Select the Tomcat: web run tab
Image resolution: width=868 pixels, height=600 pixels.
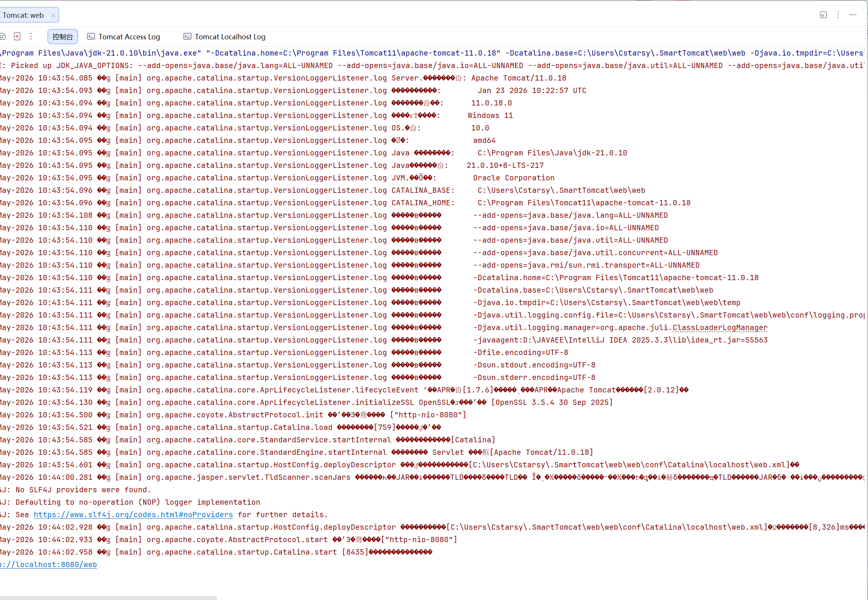point(23,16)
